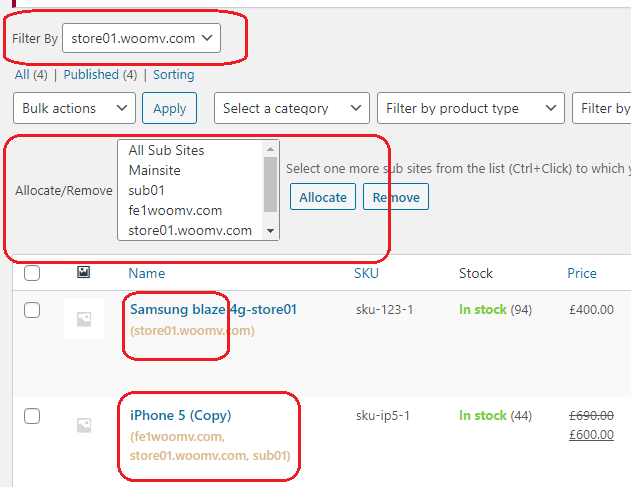631x487 pixels.
Task: Click the Allocate button
Action: coord(323,197)
